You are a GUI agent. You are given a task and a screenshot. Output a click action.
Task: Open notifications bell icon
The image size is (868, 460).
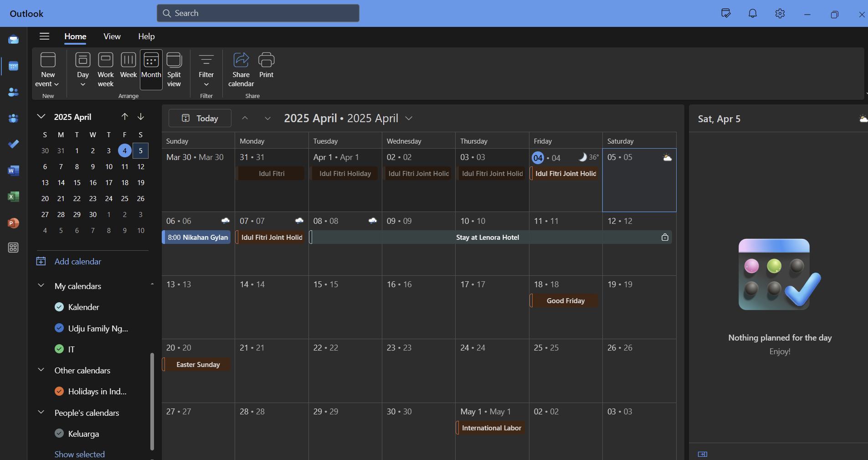pos(753,14)
